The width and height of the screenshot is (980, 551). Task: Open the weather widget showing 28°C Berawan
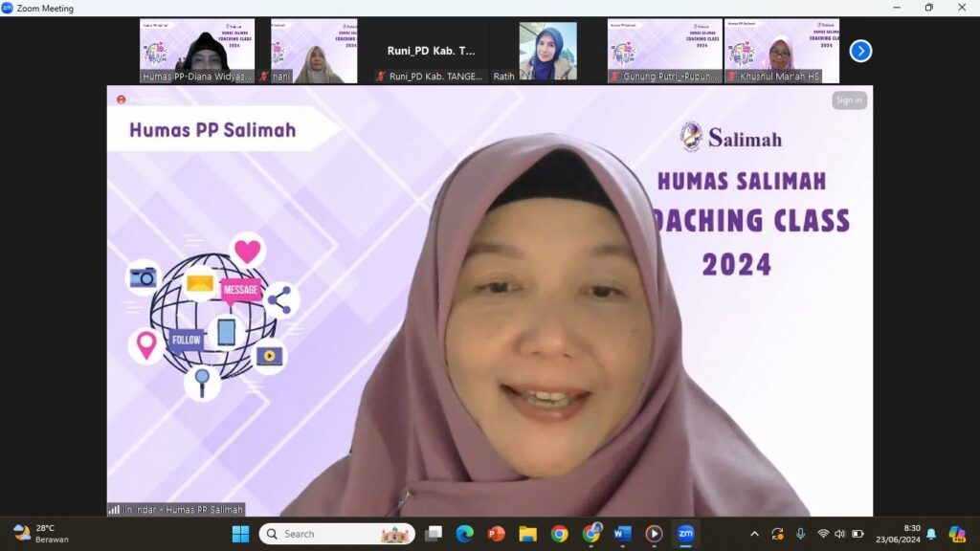point(40,534)
